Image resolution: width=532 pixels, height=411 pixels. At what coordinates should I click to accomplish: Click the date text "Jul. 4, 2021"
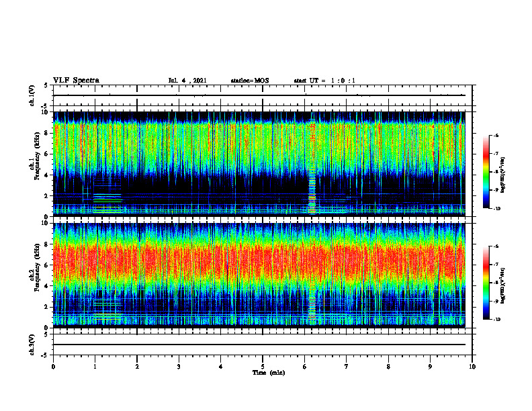187,81
